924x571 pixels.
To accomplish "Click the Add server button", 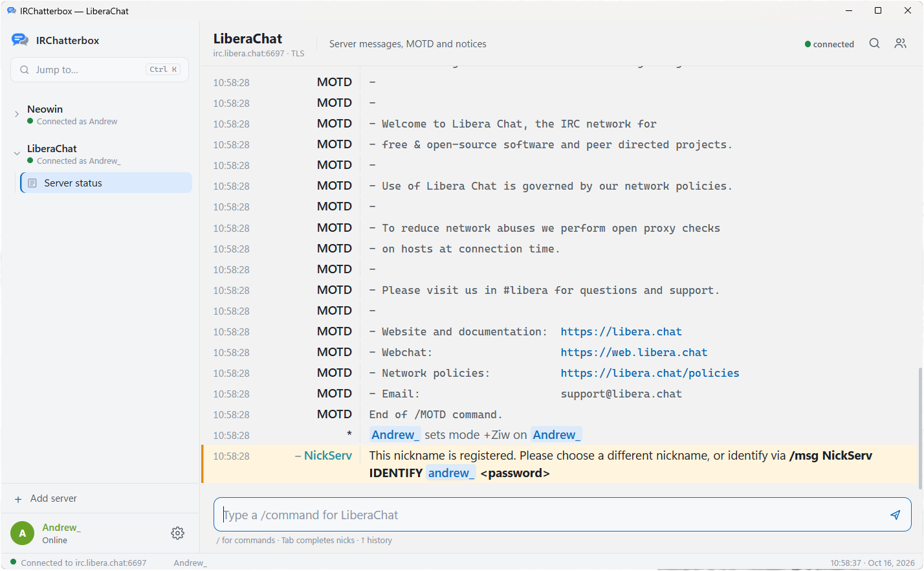I will (46, 498).
